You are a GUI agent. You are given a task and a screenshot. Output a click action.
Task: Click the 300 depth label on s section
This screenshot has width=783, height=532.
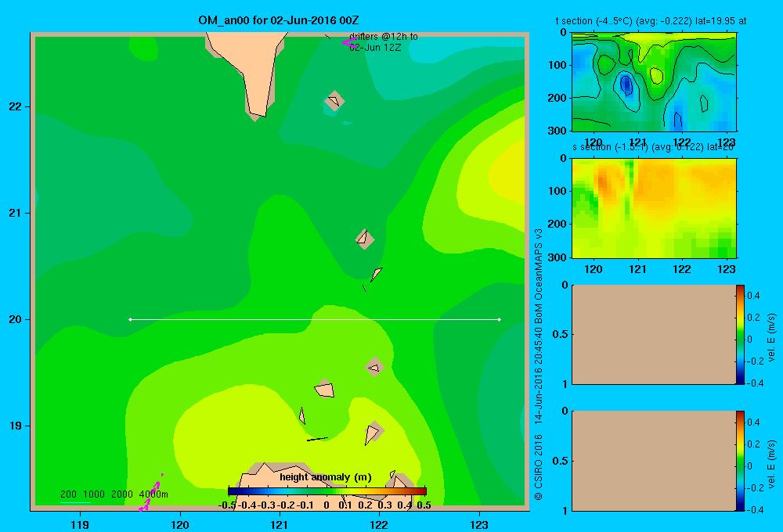tap(557, 257)
